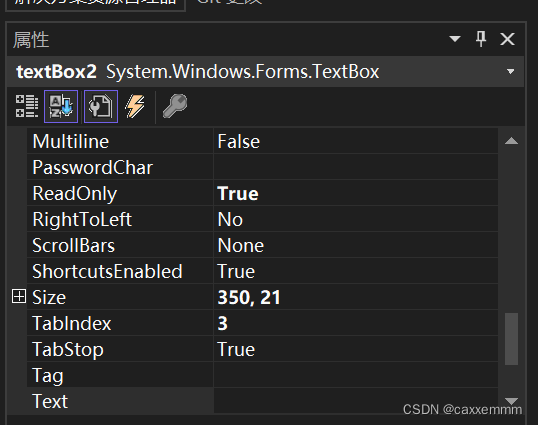Click the empty PasswordChar value field
538x425 pixels.
click(x=356, y=167)
